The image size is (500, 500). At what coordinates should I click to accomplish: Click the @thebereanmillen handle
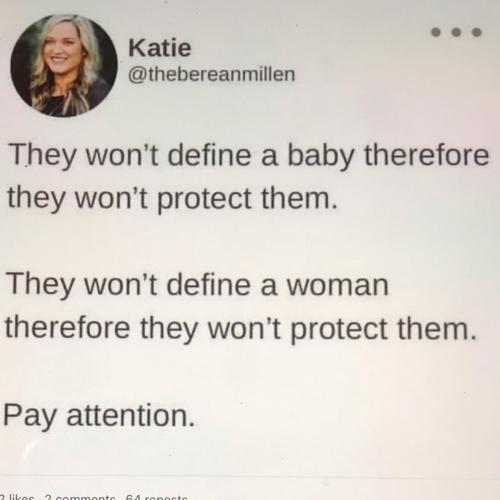pyautogui.click(x=212, y=74)
